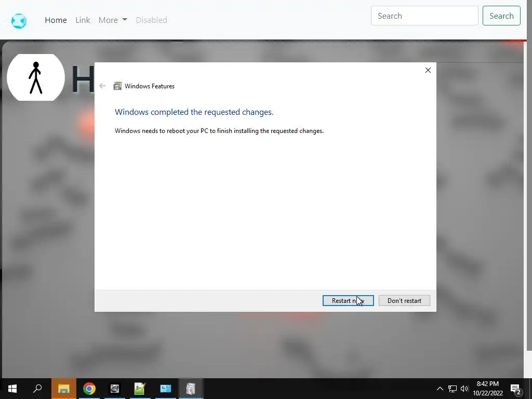Viewport: 532px width, 399px height.
Task: Open taskbar search magnifier
Action: click(x=37, y=389)
